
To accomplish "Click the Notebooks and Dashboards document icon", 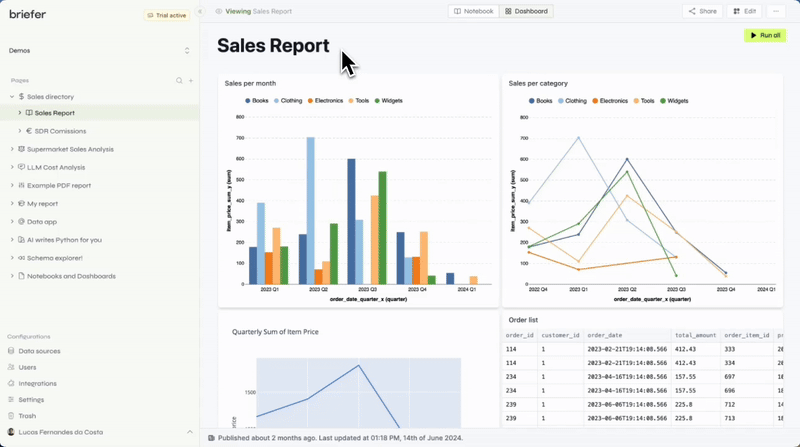I will click(x=21, y=276).
